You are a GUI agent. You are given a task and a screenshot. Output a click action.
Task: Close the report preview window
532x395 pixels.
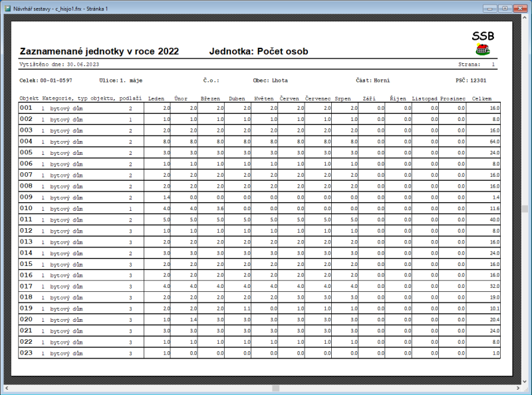coord(520,8)
